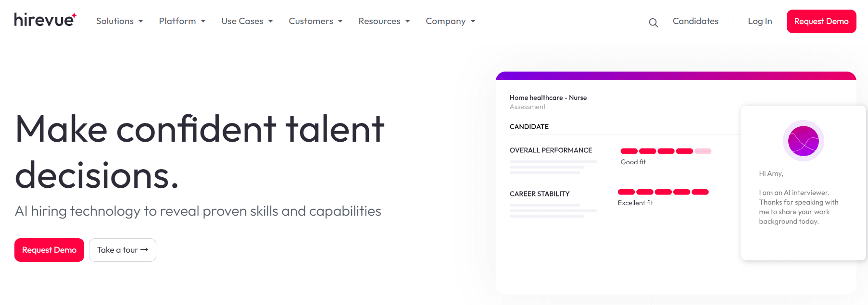Click the search magnifier icon
The width and height of the screenshot is (868, 305).
point(653,23)
